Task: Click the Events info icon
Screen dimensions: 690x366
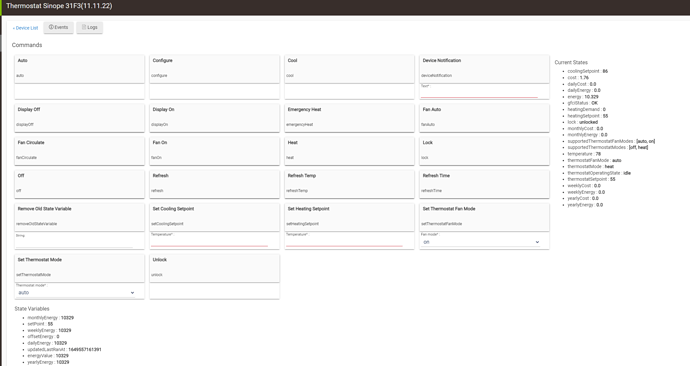Action: 51,27
